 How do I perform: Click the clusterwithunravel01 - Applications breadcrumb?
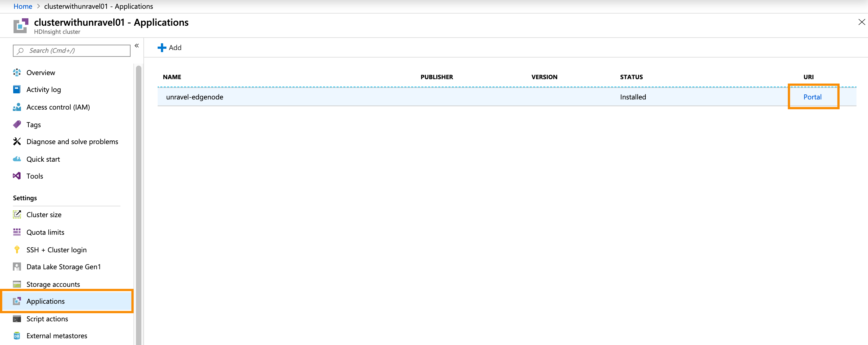click(x=98, y=6)
